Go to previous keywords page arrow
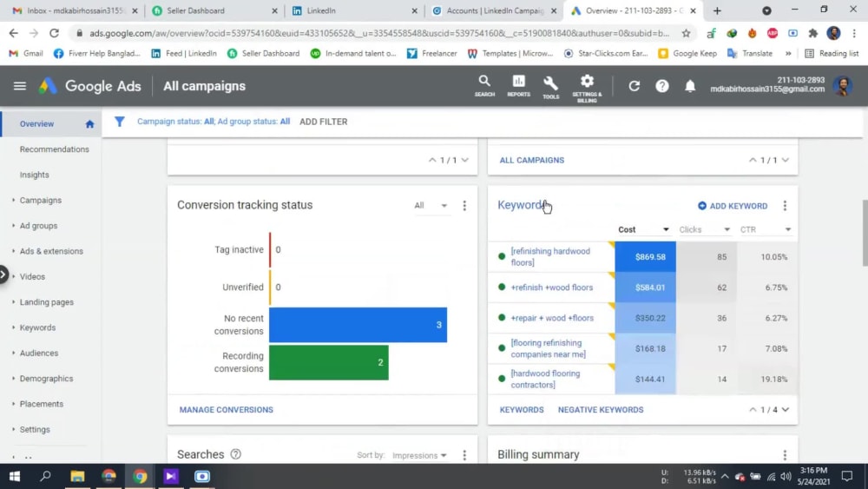Viewport: 868px width, 489px height. [753, 410]
